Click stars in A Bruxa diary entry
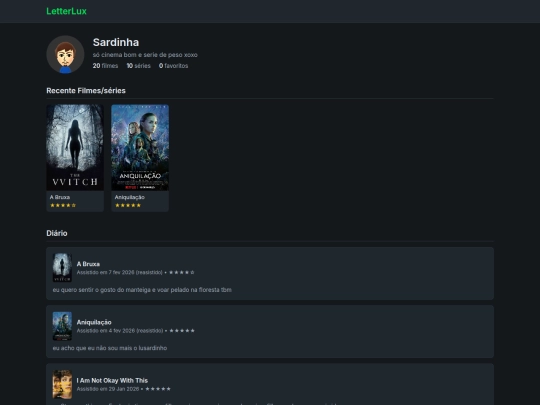 (181, 272)
